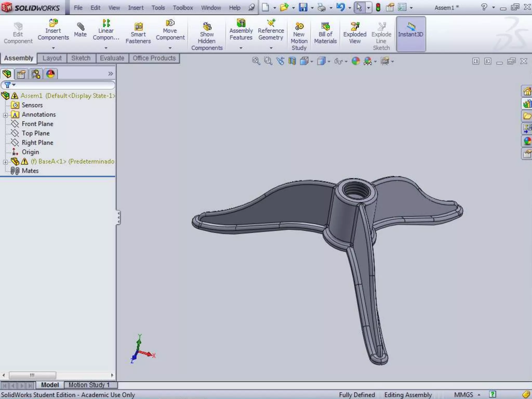532x399 pixels.
Task: Click the Zoom to Fit icon
Action: [x=256, y=61]
